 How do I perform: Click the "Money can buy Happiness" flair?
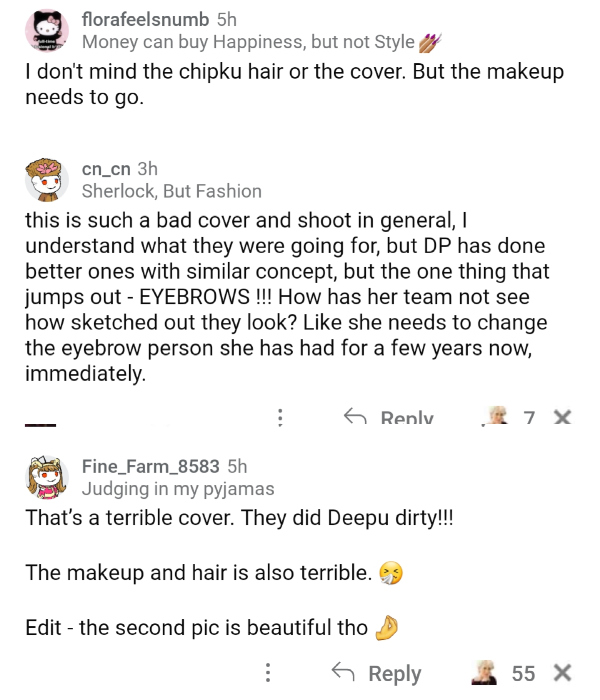click(x=248, y=42)
